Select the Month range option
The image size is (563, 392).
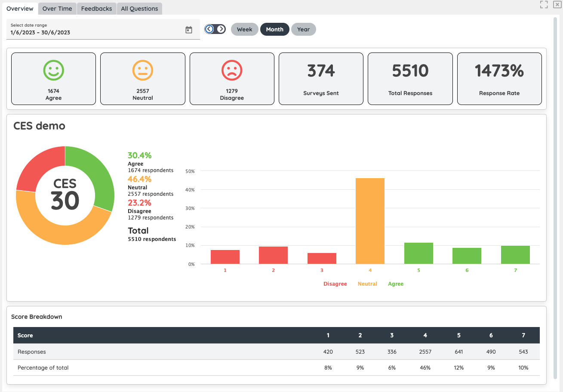[x=274, y=29]
